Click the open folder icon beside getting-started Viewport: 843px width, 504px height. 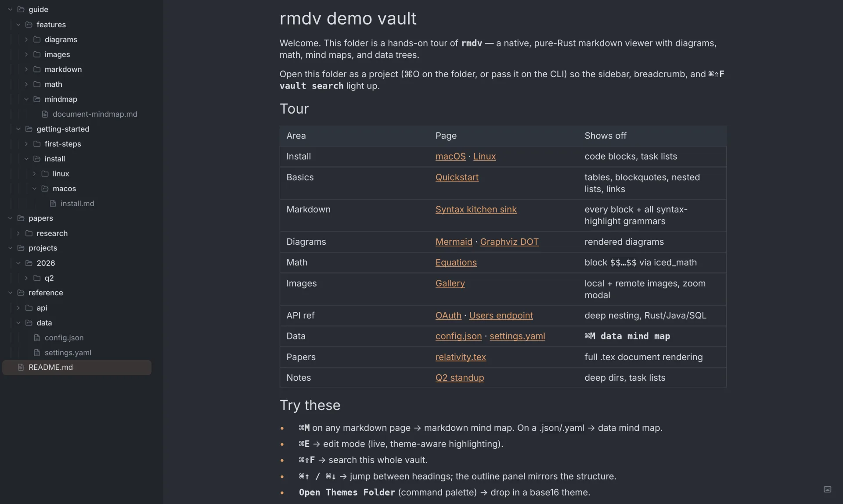pyautogui.click(x=29, y=129)
